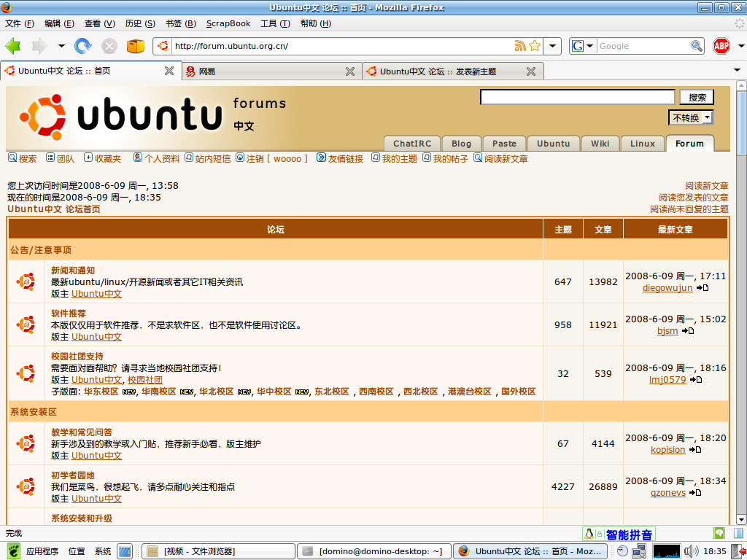747x560 pixels.
Task: Reload the page with the blue Reload icon
Action: pyautogui.click(x=83, y=46)
